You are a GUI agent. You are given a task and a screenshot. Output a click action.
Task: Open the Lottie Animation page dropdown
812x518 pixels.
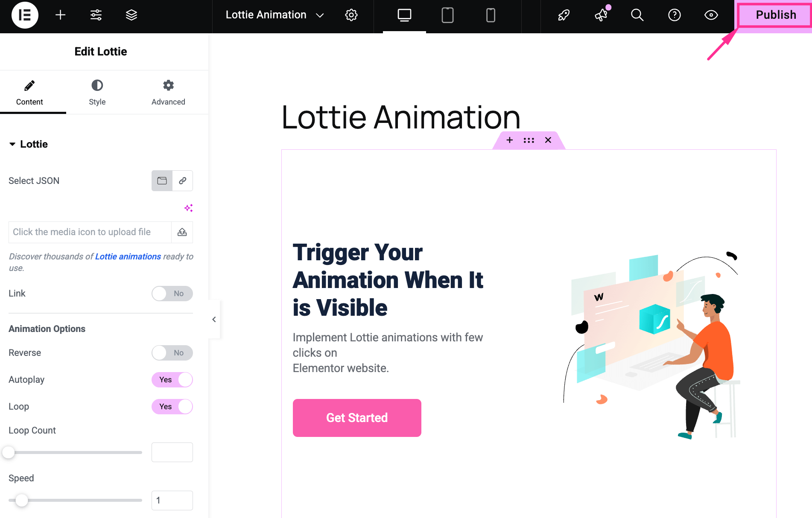pyautogui.click(x=319, y=15)
